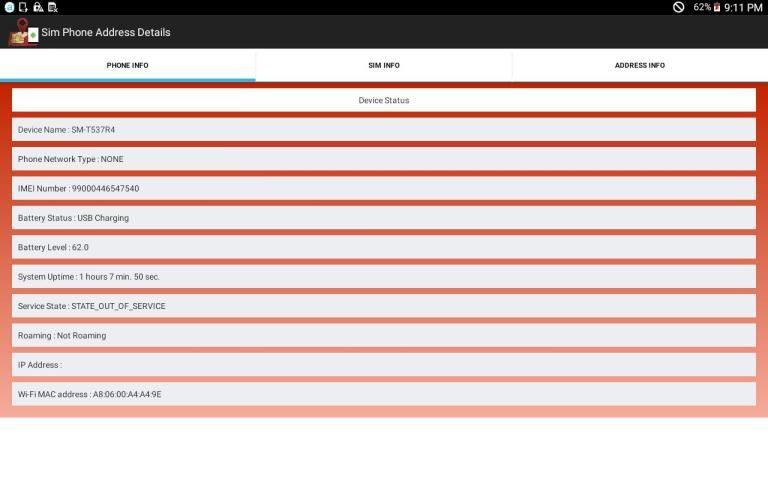Tap the Phone Network Type row

click(x=384, y=159)
